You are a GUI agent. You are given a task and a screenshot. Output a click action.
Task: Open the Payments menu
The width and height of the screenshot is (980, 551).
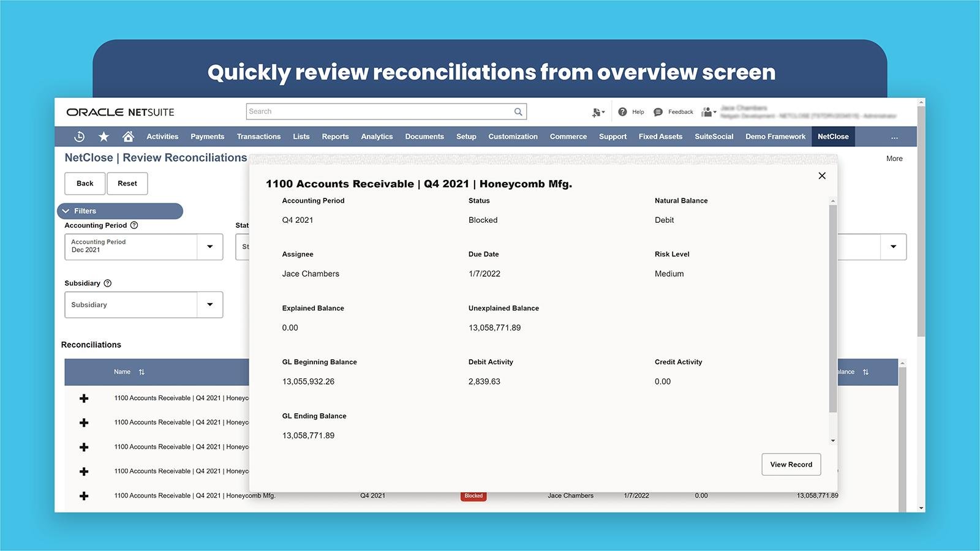pyautogui.click(x=207, y=137)
